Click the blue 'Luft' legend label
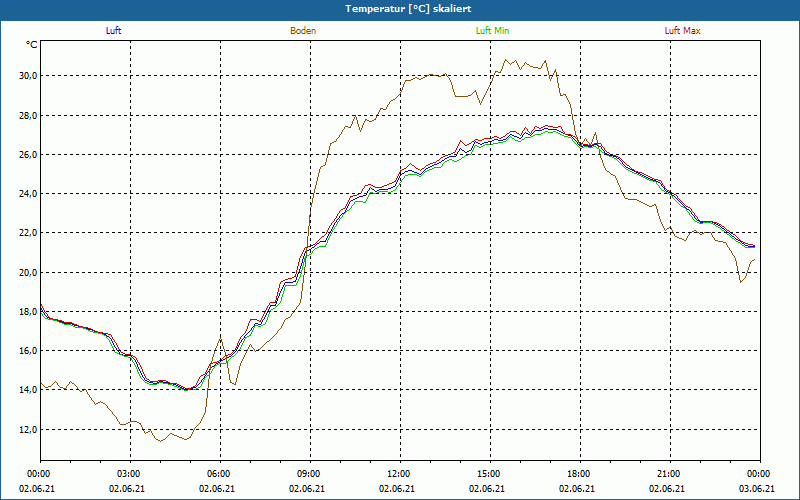This screenshot has height=500, width=800. tap(113, 31)
